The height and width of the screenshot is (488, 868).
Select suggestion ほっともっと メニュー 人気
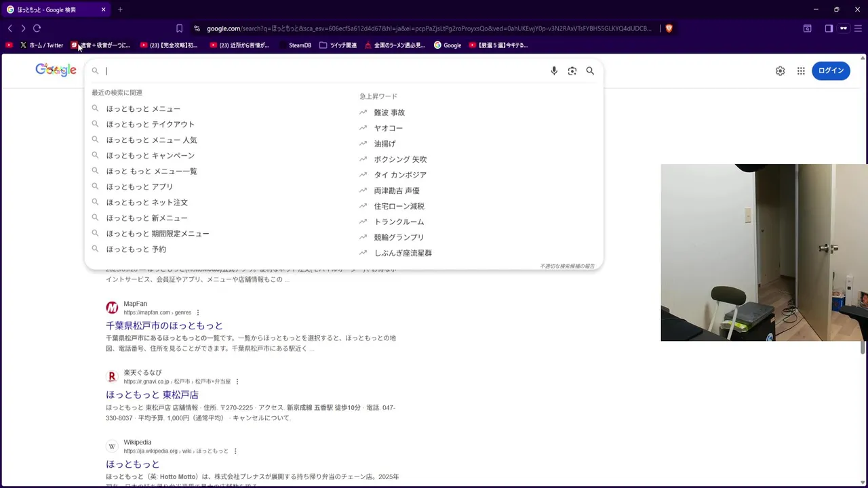(x=151, y=140)
